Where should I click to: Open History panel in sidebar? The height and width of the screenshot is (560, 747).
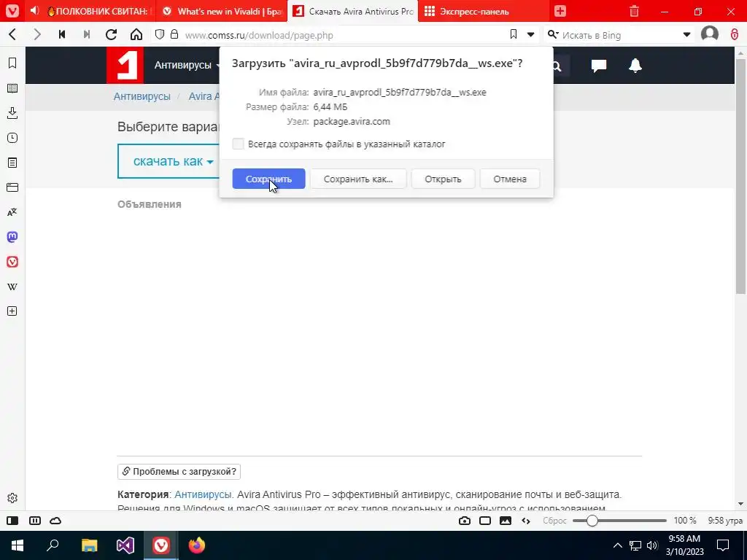12,138
